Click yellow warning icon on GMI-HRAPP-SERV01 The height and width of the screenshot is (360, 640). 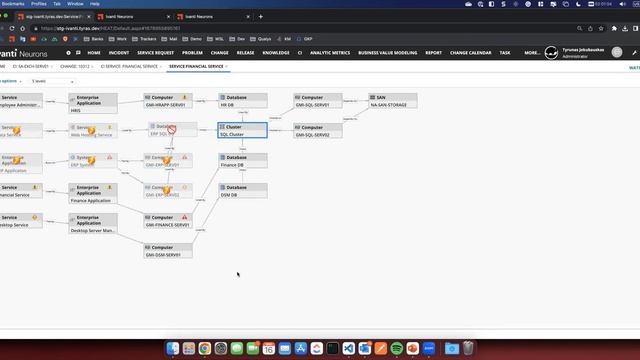tap(184, 98)
